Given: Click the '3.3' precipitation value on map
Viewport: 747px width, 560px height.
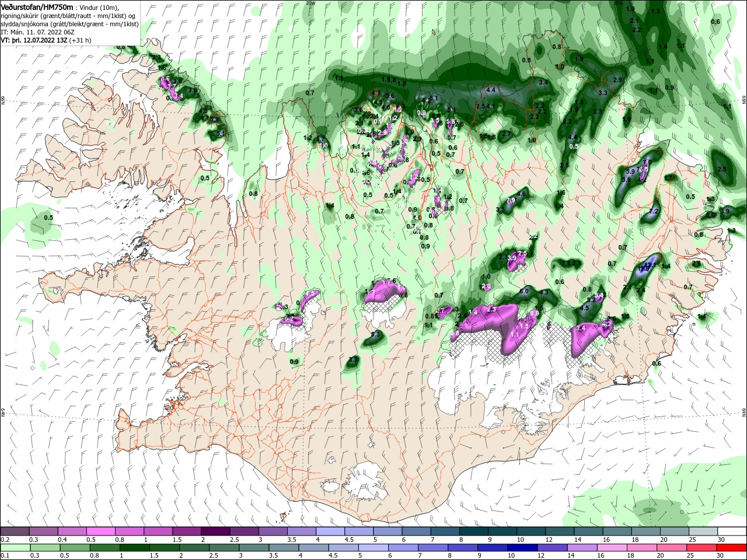Looking at the screenshot, I should (603, 93).
